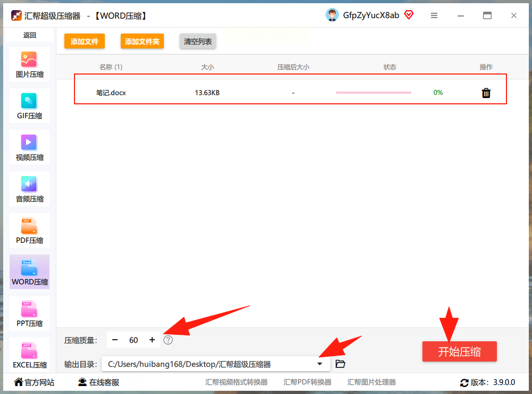
Task: Open the 图片压缩 image compression tool
Action: (29, 64)
